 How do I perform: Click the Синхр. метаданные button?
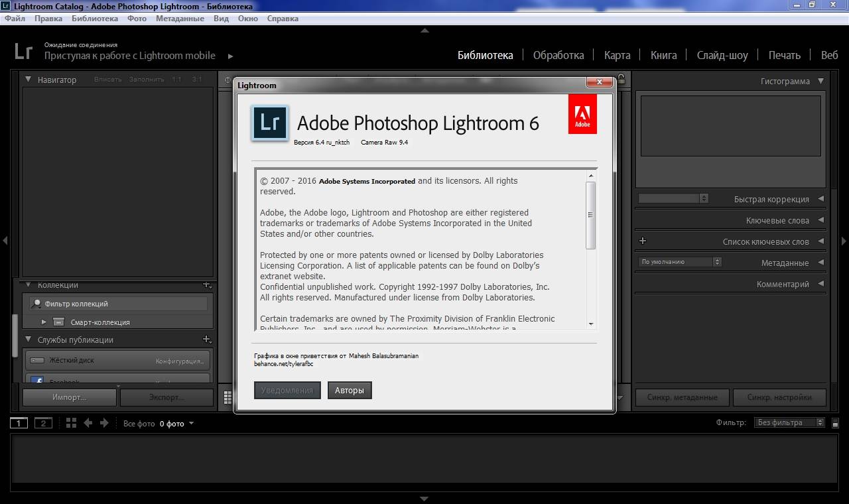click(x=683, y=397)
